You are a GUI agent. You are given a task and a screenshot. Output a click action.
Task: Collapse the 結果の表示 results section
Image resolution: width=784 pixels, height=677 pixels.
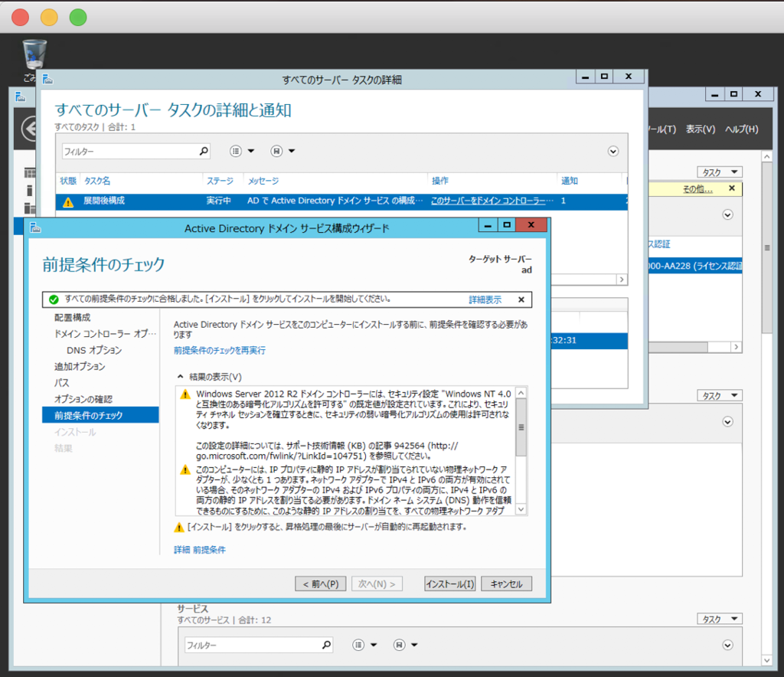point(181,377)
